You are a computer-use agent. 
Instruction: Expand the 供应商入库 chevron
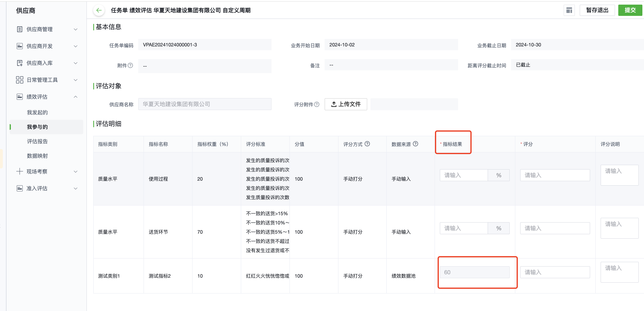point(76,63)
